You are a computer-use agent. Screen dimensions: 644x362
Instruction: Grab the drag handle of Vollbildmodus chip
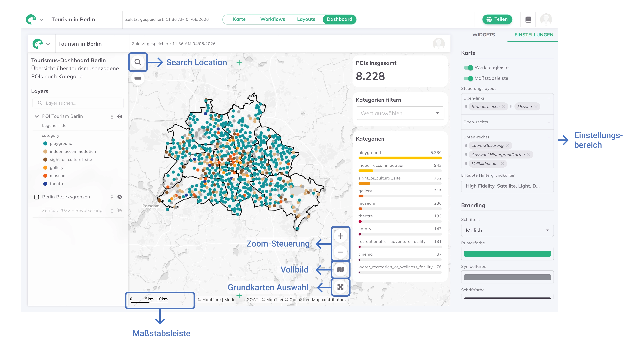click(466, 164)
